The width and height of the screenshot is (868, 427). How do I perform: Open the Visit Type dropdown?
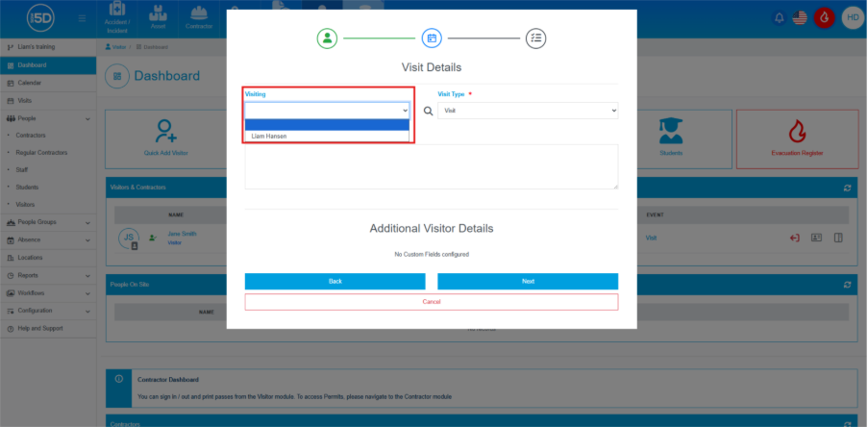coord(527,111)
